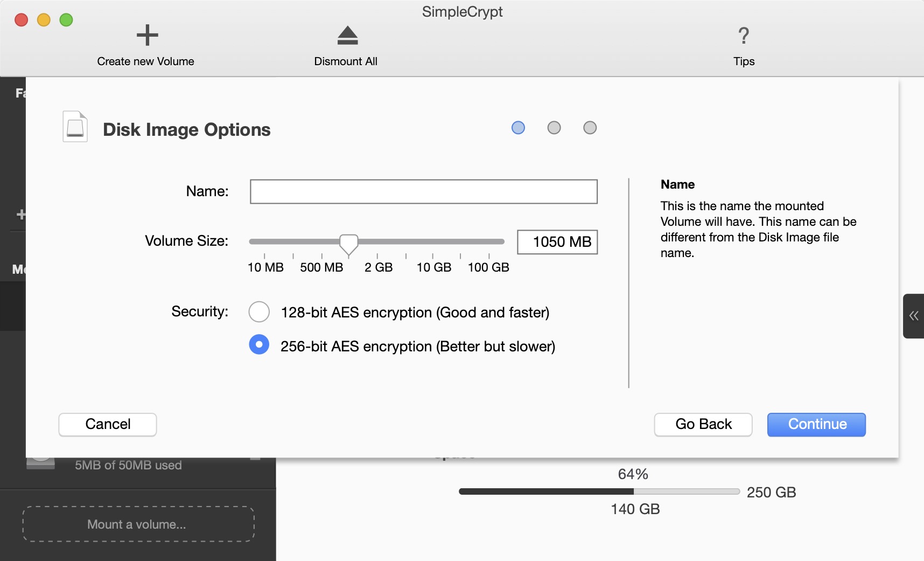Click the 250 GB capacity label
Screen dimensions: 924x561
click(x=771, y=492)
